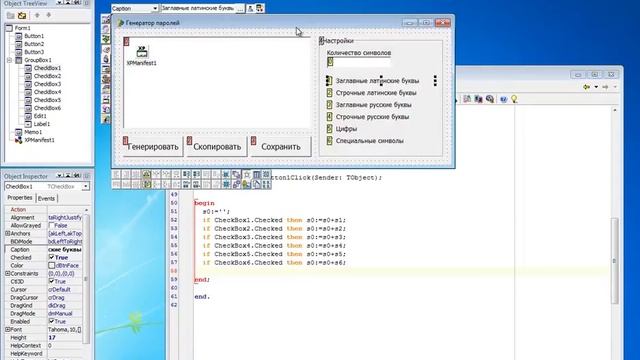Click the Edit1 icon in Object TreeView
This screenshot has height=360, width=640.
pos(28,116)
